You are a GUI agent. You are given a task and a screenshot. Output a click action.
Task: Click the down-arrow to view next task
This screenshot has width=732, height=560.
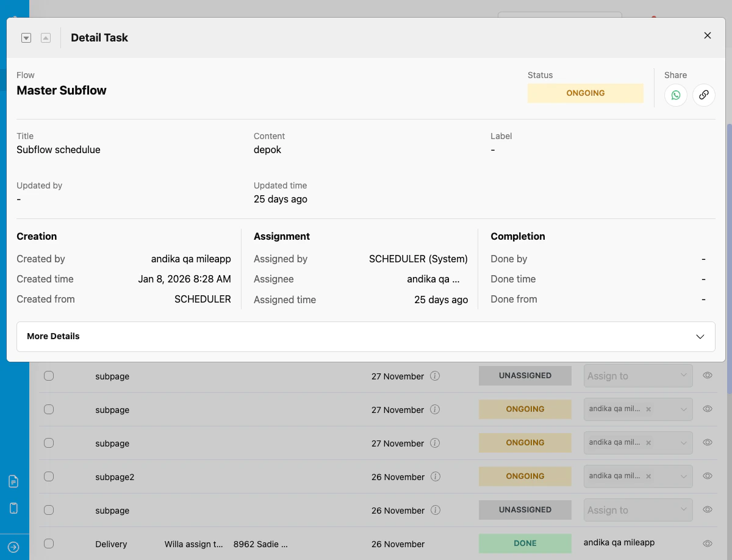click(26, 37)
